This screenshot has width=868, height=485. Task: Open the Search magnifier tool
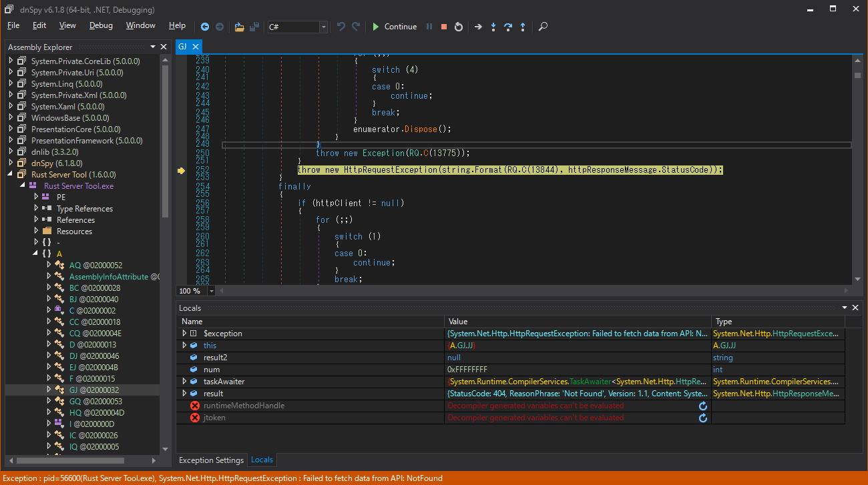tap(543, 27)
